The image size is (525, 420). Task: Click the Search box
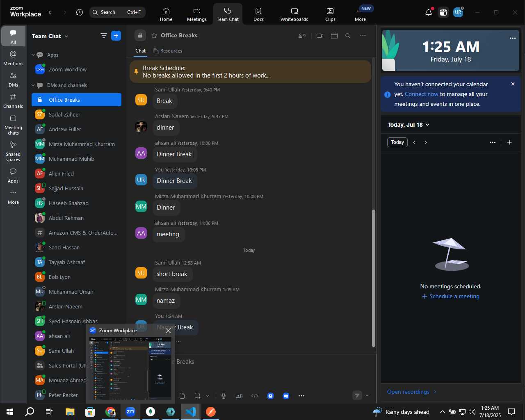click(118, 12)
